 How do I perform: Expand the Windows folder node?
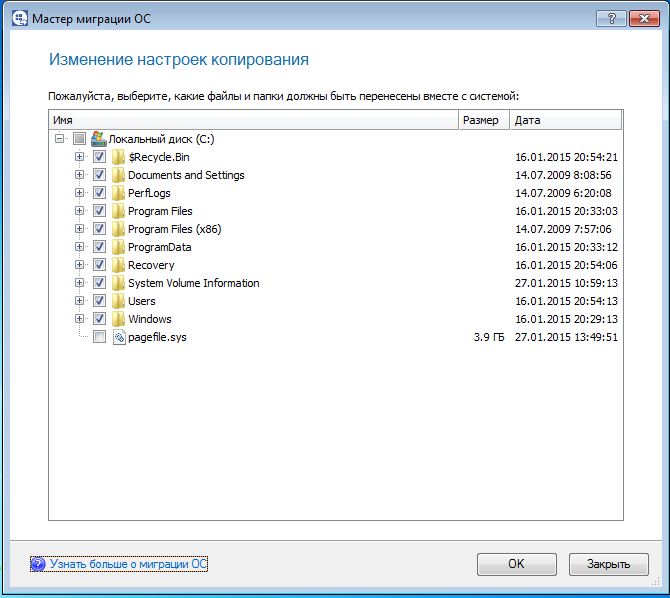tap(79, 318)
